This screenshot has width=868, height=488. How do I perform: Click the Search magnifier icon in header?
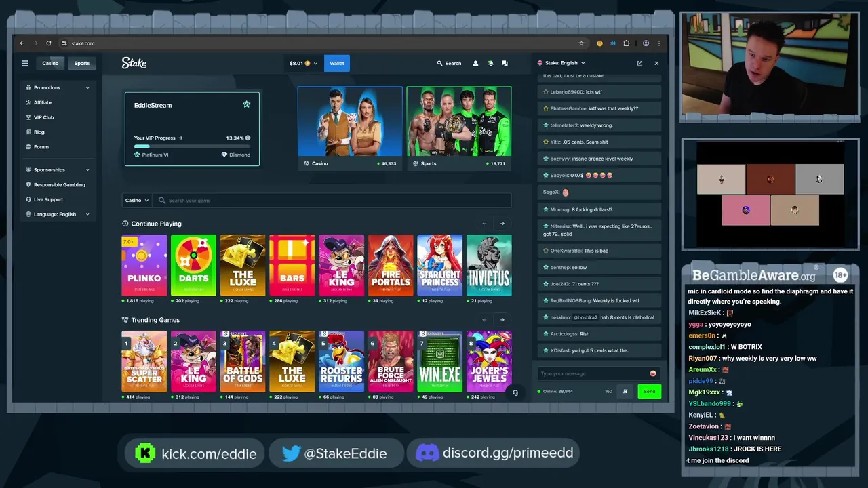[x=439, y=64]
